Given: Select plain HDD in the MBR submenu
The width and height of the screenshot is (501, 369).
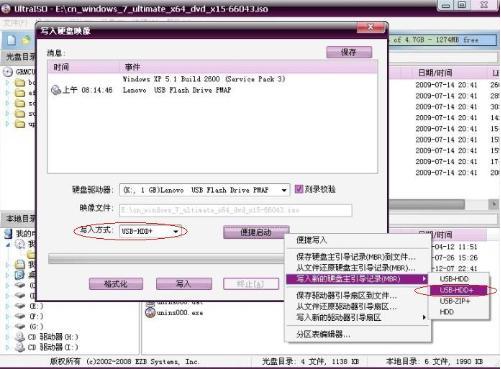Looking at the screenshot, I should point(459,312).
